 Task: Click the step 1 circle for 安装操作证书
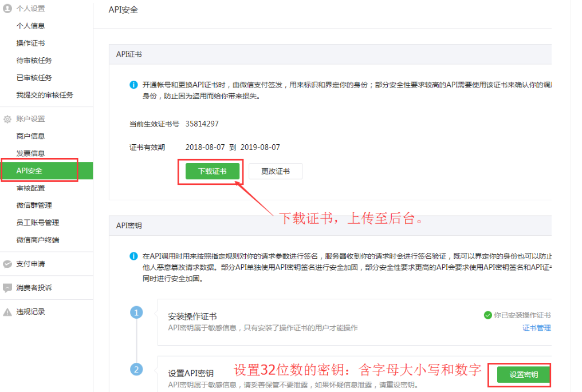136,312
